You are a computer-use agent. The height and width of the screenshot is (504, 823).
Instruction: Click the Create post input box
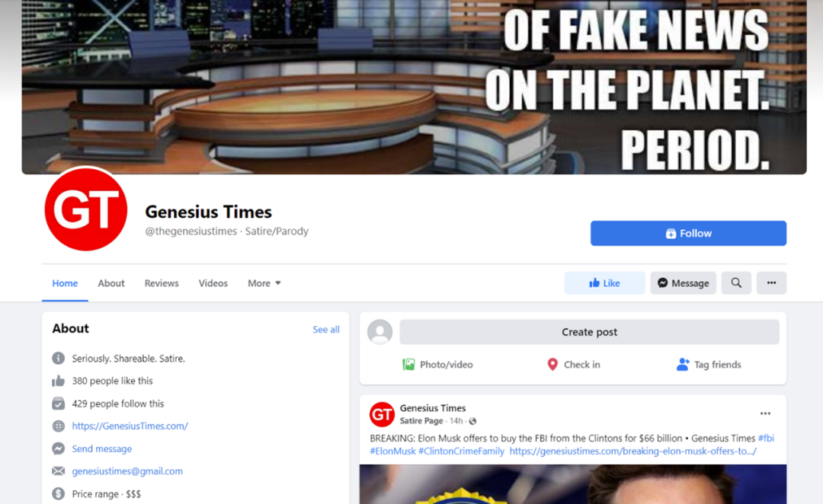[x=589, y=332]
